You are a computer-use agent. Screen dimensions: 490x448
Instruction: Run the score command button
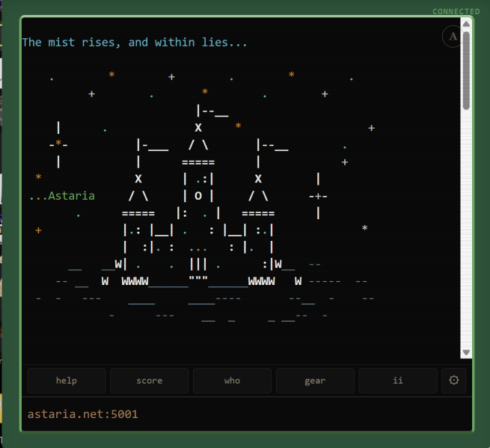pos(150,381)
